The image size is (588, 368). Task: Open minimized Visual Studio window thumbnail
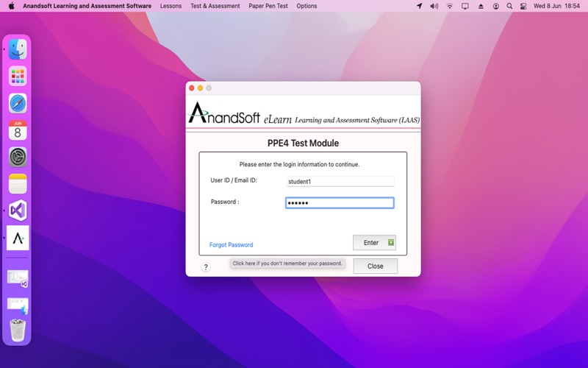18,279
